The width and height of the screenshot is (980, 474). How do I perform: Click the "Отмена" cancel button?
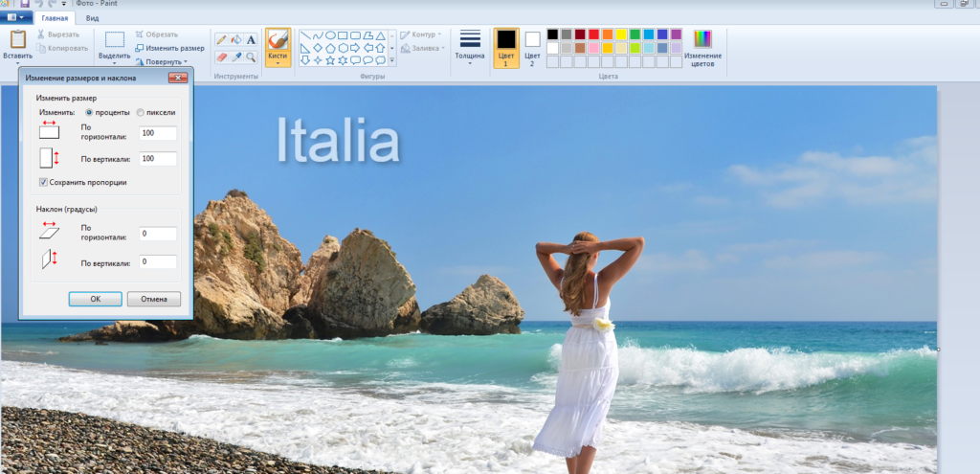click(153, 299)
